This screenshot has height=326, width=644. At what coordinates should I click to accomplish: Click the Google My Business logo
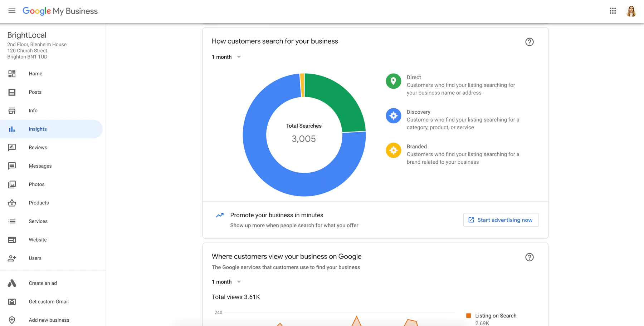tap(60, 11)
